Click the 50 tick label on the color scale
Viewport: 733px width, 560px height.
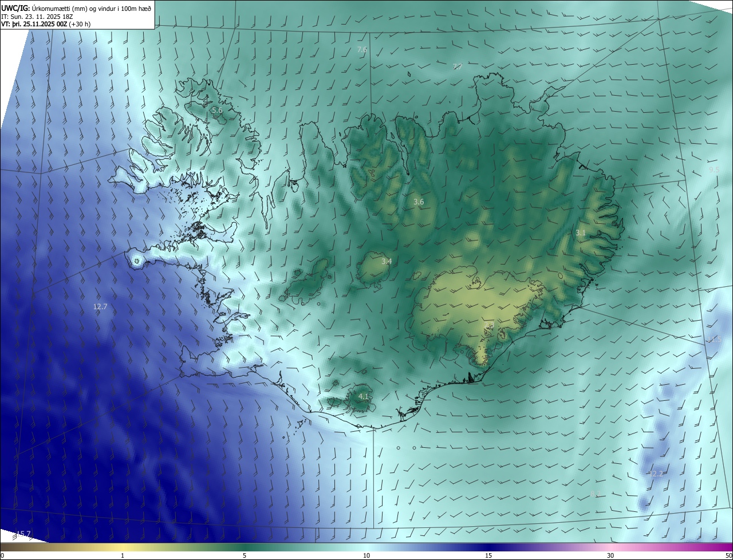(x=728, y=555)
